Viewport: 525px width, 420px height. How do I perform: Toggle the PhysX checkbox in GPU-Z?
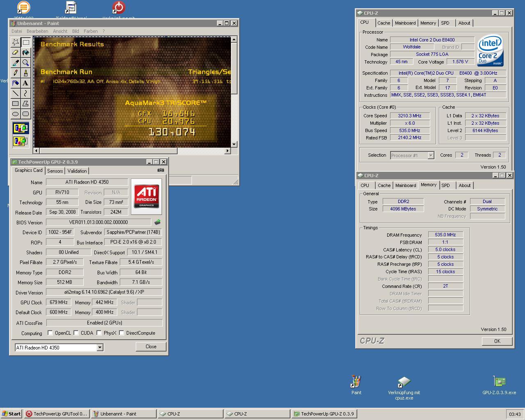click(x=99, y=333)
